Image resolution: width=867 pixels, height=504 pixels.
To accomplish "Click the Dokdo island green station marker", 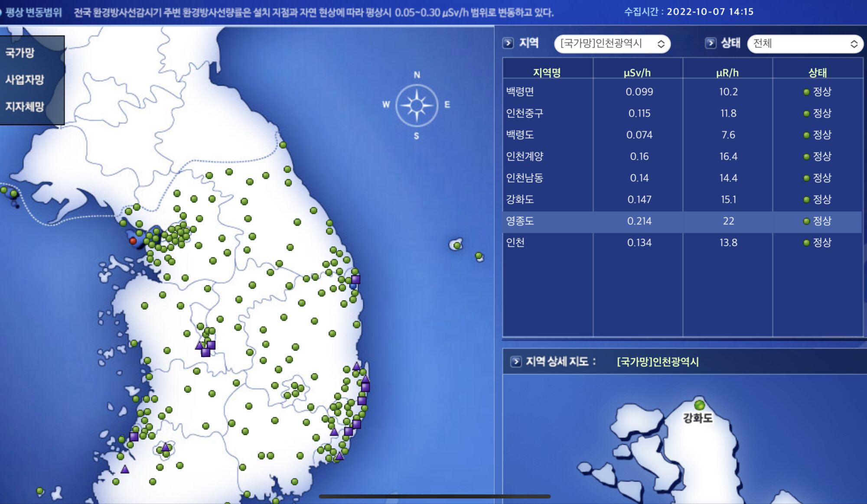I will tap(479, 256).
